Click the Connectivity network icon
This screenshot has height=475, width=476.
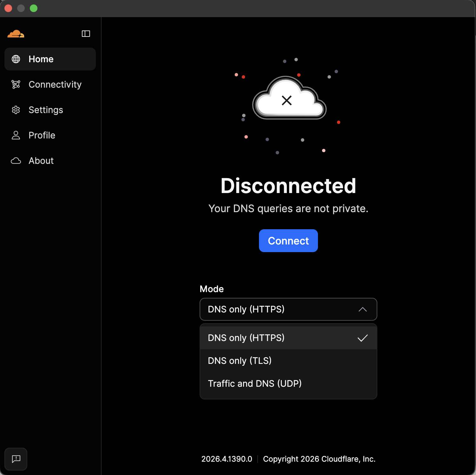click(16, 84)
